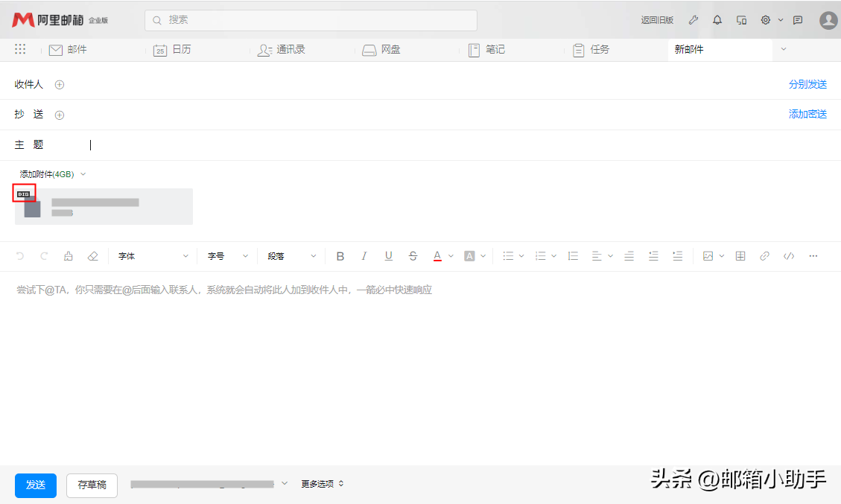Toggle strikethrough formatting
This screenshot has width=841, height=504.
[x=413, y=256]
